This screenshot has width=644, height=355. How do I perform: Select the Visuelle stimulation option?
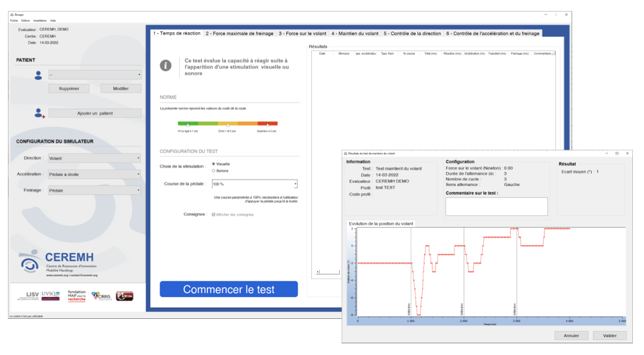(x=214, y=164)
